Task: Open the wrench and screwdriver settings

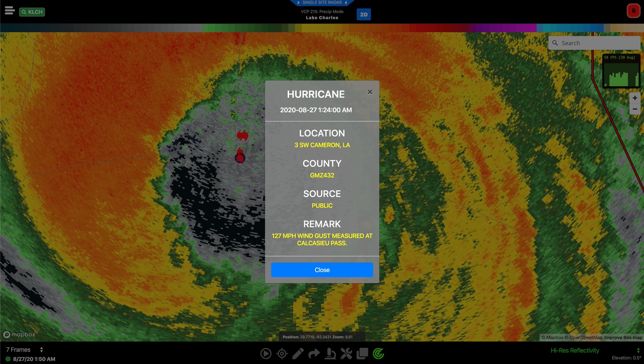Action: point(346,354)
